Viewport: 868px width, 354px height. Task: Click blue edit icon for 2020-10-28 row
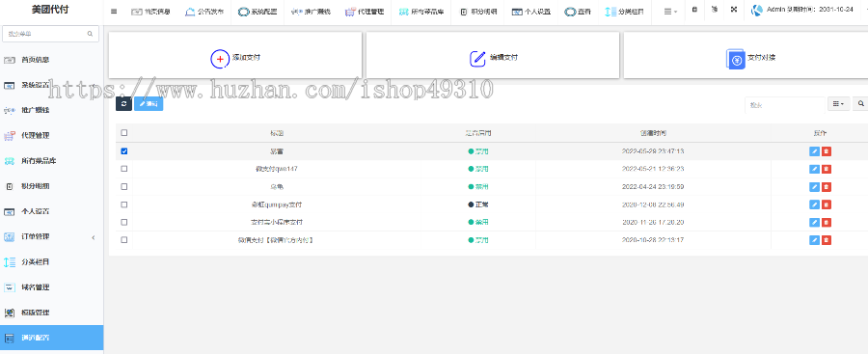coord(814,240)
